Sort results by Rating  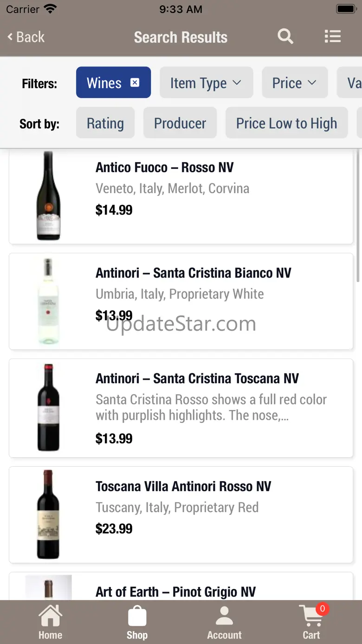coord(105,123)
